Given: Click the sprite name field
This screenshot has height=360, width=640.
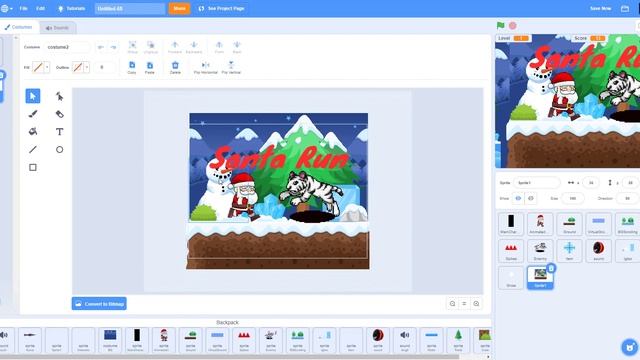Looking at the screenshot, I should point(537,182).
